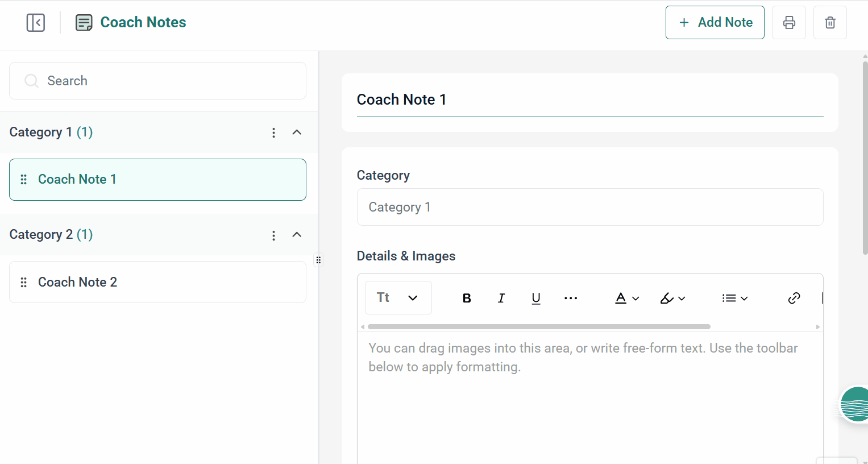Collapse the sidebar using the panel icon

[x=35, y=22]
